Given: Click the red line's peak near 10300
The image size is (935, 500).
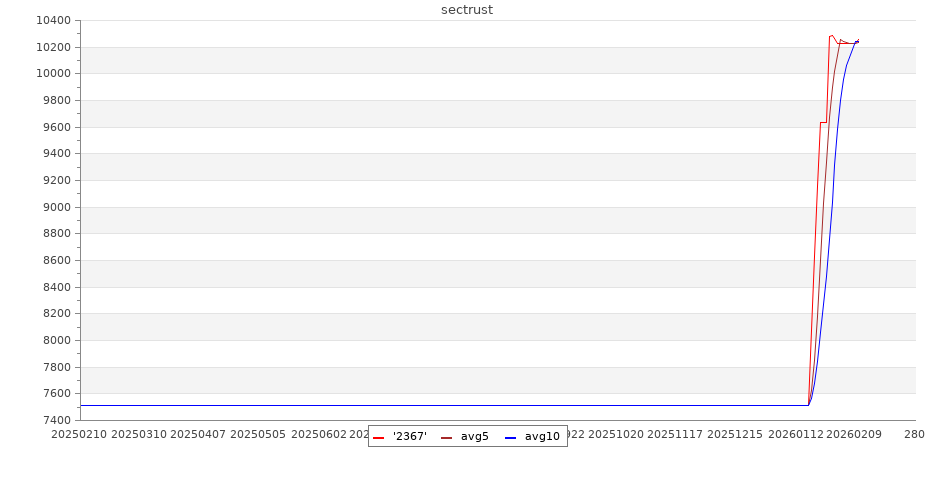Looking at the screenshot, I should click(x=831, y=36).
